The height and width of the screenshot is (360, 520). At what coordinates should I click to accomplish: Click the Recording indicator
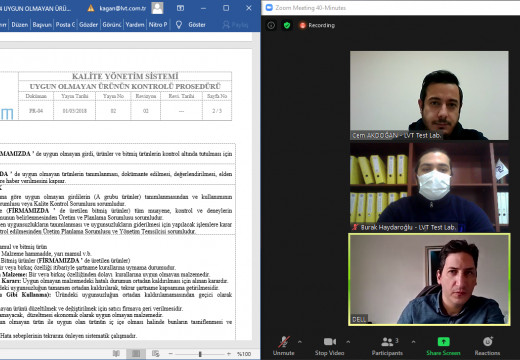click(x=317, y=25)
